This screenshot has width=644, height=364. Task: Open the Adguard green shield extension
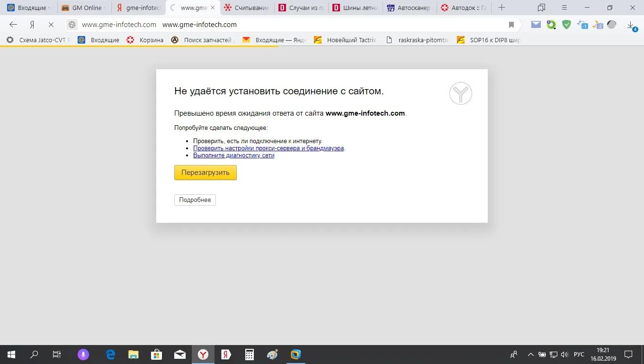pyautogui.click(x=566, y=25)
